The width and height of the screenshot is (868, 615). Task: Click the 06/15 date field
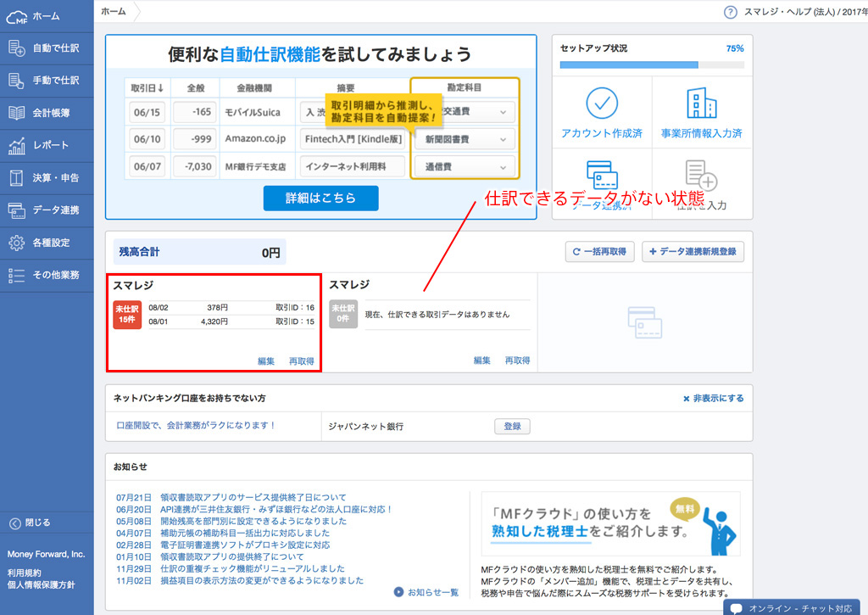tap(147, 112)
